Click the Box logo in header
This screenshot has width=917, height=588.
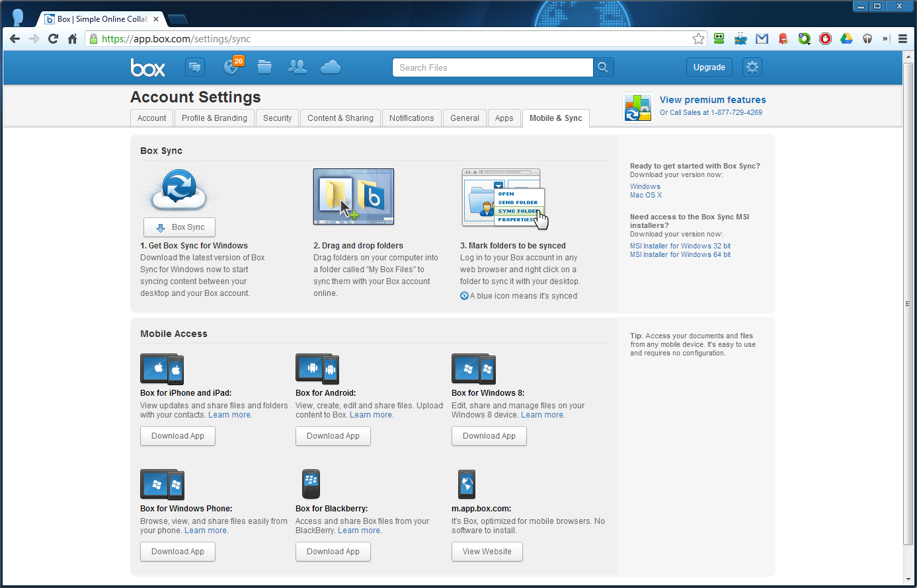148,67
